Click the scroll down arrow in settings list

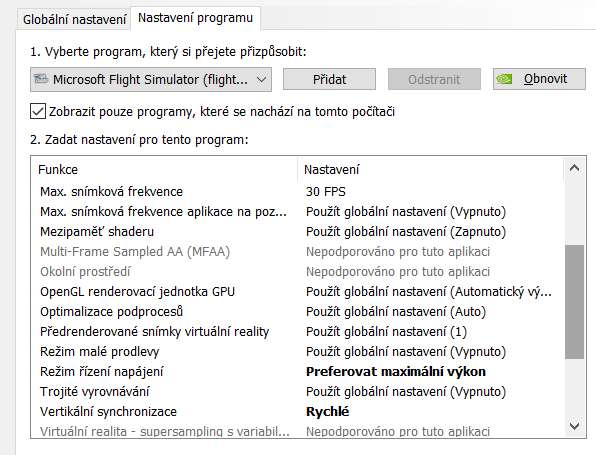coord(574,426)
